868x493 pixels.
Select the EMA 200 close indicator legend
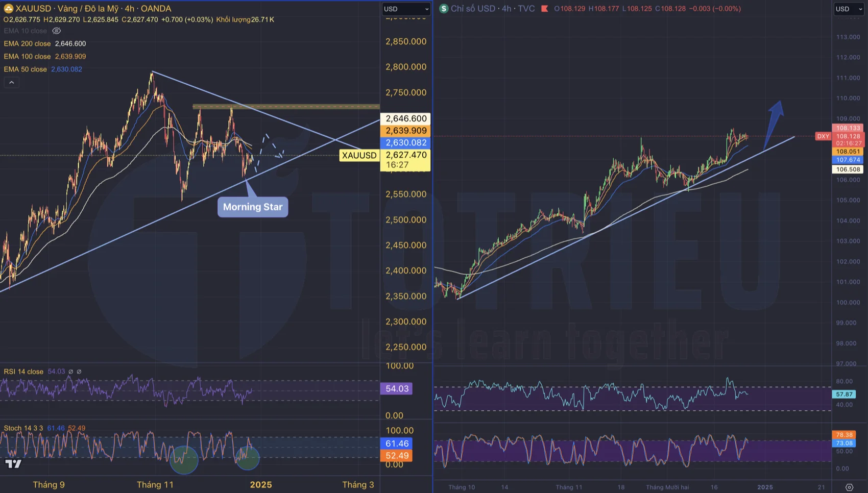[27, 44]
